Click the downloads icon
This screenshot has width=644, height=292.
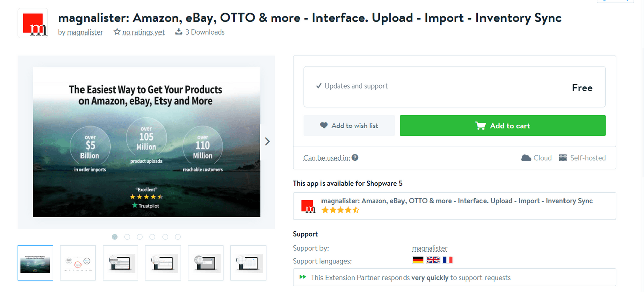click(x=178, y=32)
